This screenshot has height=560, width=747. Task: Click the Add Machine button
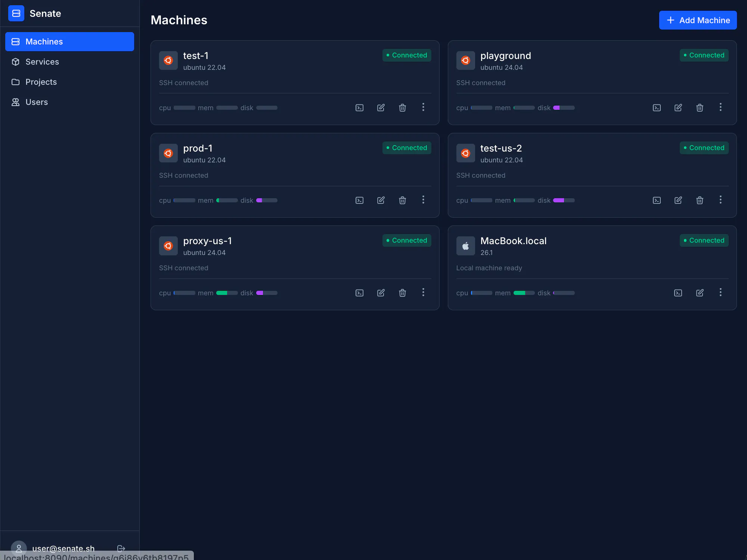698,20
